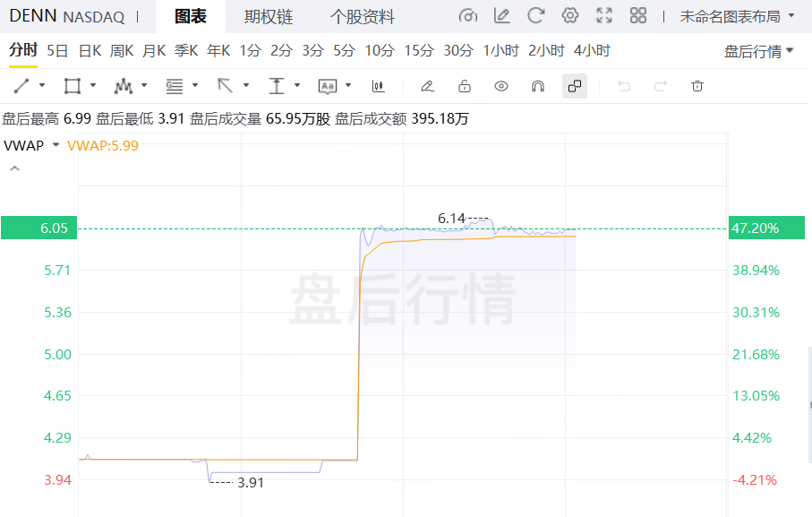This screenshot has width=812, height=517.
Task: Expand the VWAP indicator dropdown arrow
Action: (x=56, y=145)
